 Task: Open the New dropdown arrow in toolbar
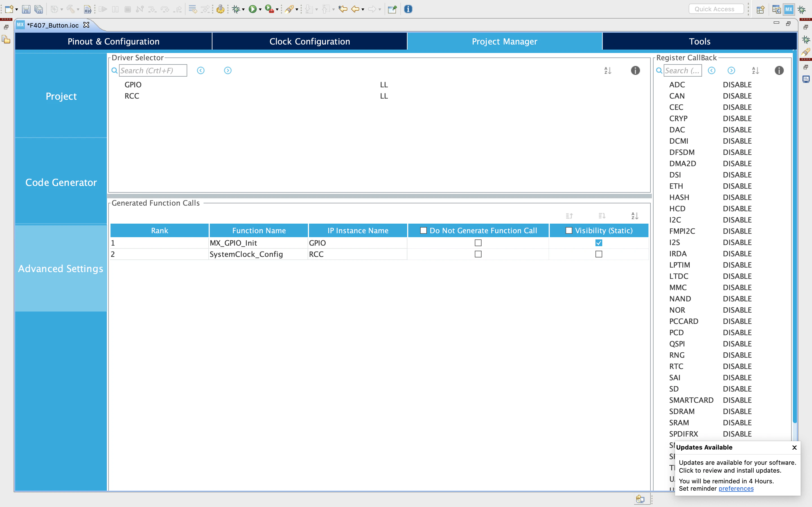coord(16,9)
